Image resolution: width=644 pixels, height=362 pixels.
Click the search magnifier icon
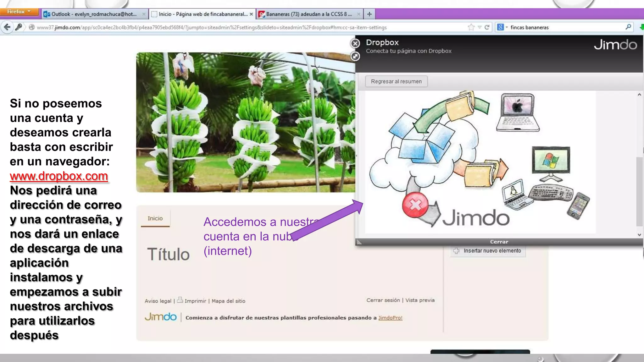(x=628, y=27)
